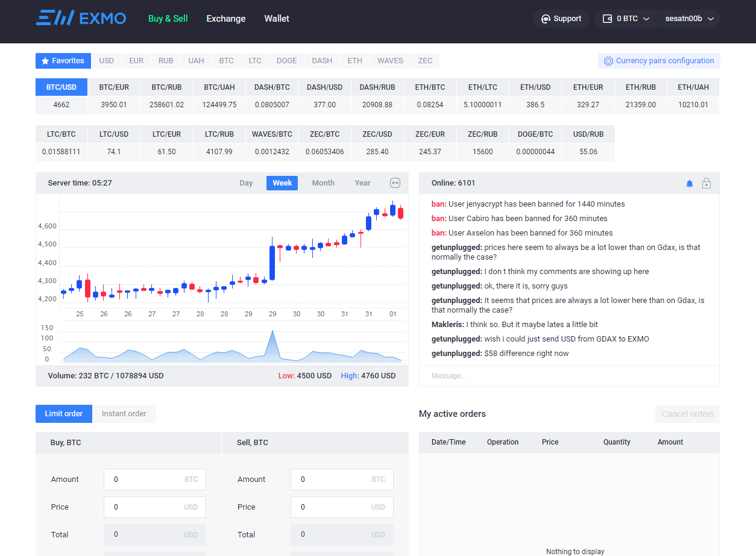Image resolution: width=756 pixels, height=556 pixels.
Task: Toggle chat notifications bell icon
Action: [690, 184]
